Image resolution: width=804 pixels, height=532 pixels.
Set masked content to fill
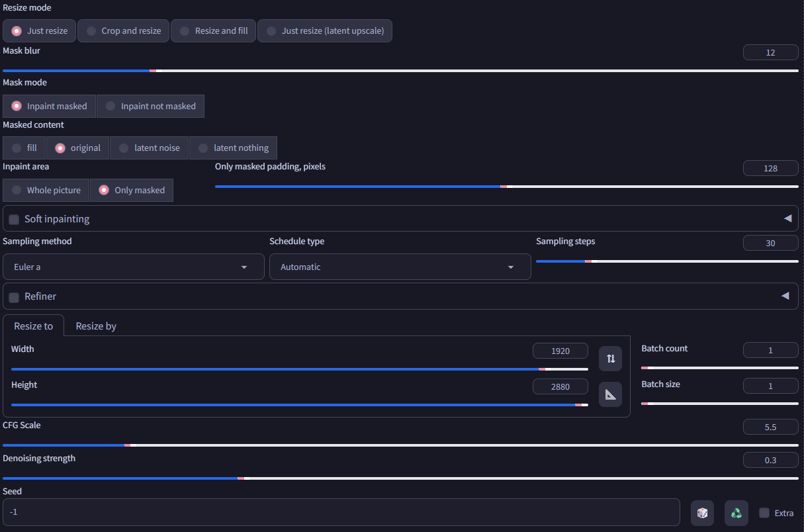[24, 148]
